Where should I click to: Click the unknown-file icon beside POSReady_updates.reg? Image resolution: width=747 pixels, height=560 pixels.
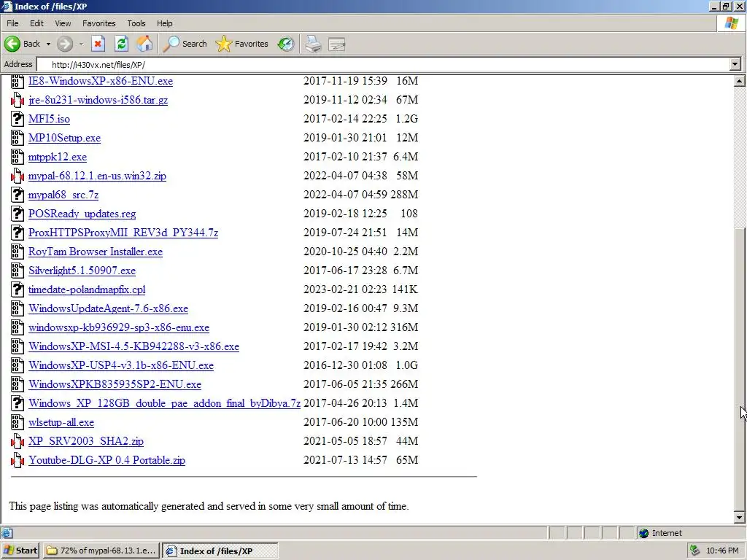[x=18, y=214]
